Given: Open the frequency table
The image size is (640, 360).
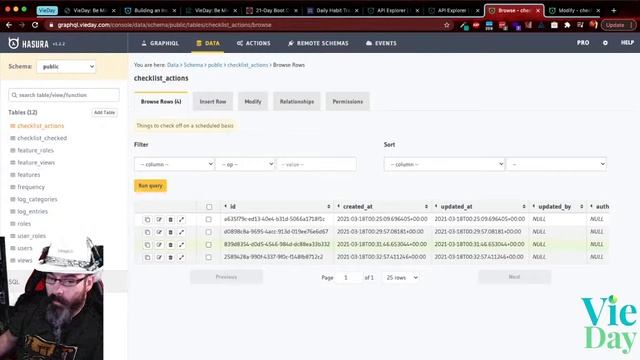Looking at the screenshot, I should (31, 187).
